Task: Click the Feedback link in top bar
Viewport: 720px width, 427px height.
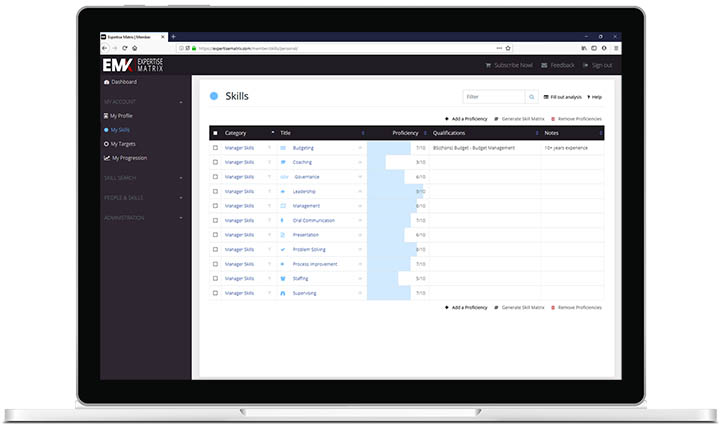Action: [x=558, y=65]
